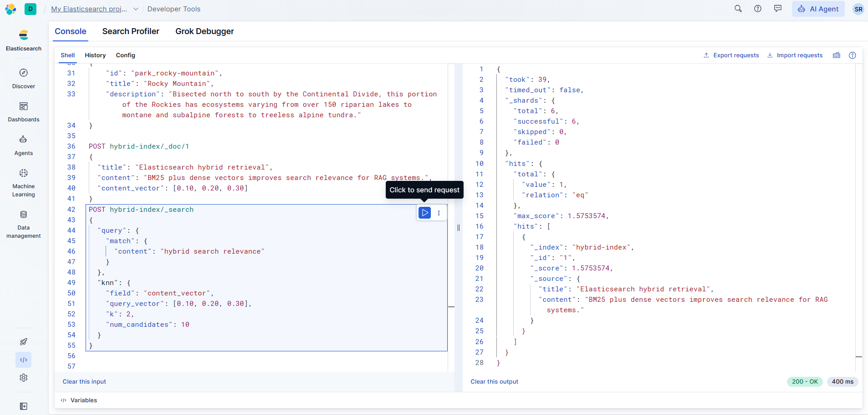This screenshot has height=415, width=868.
Task: Open the search magnifier icon in header
Action: click(x=738, y=9)
